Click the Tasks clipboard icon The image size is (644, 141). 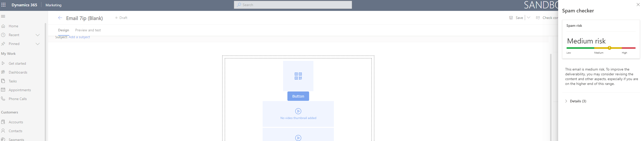point(3,81)
